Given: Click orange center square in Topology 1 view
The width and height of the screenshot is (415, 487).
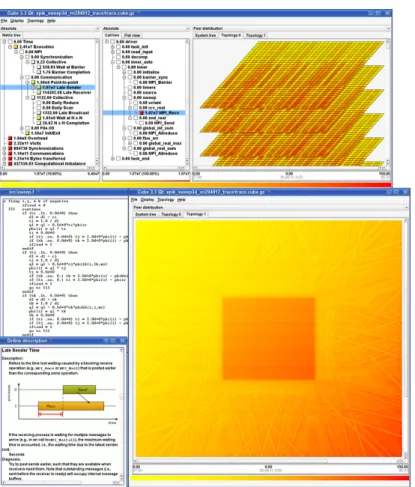Looking at the screenshot, I should (x=269, y=339).
